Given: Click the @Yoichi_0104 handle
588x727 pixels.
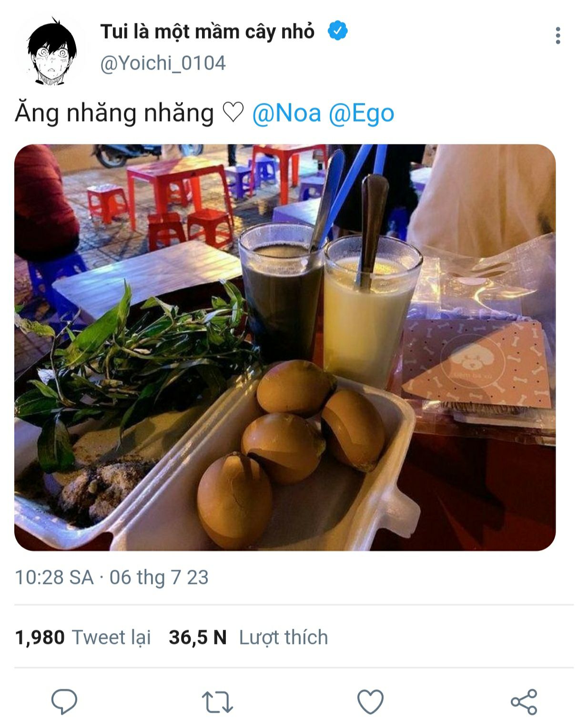Looking at the screenshot, I should coord(162,63).
